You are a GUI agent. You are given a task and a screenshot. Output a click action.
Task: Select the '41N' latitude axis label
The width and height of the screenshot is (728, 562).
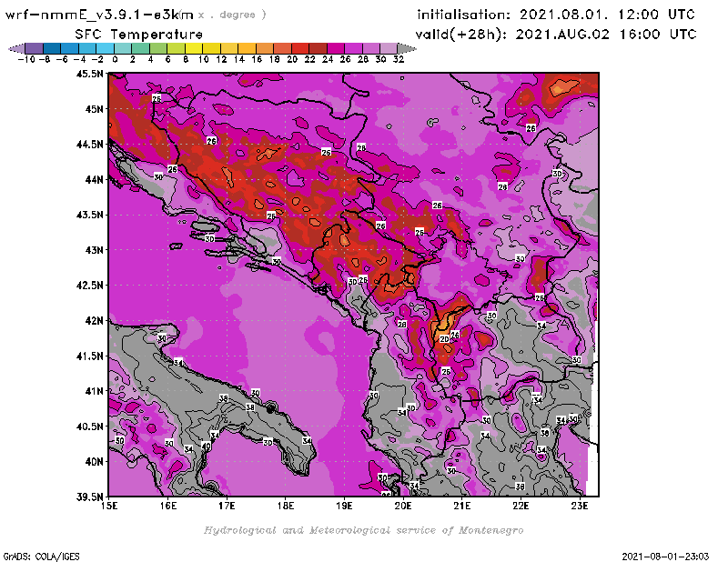(x=94, y=391)
